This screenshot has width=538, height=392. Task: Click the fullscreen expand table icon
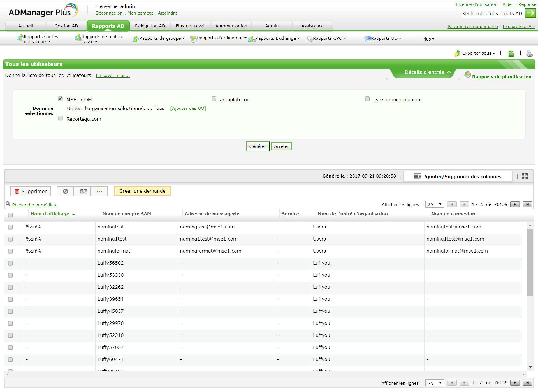tap(525, 176)
